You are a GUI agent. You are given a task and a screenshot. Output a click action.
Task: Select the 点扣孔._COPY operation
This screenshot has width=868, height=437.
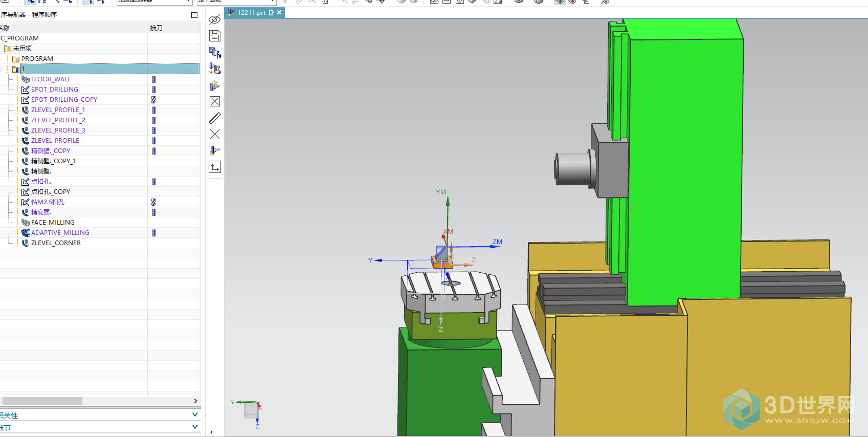[x=51, y=192]
